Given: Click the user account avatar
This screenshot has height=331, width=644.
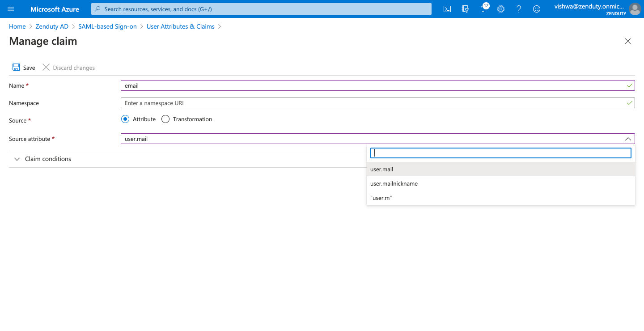Looking at the screenshot, I should click(x=635, y=9).
